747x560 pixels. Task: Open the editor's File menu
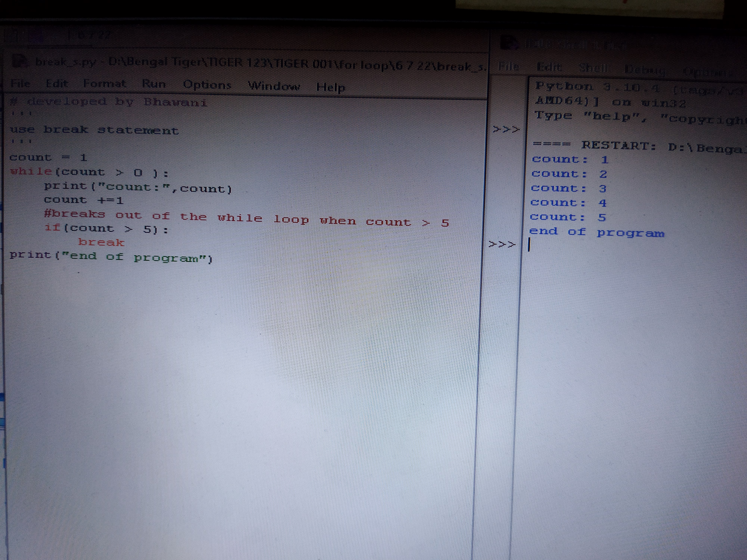[x=20, y=83]
